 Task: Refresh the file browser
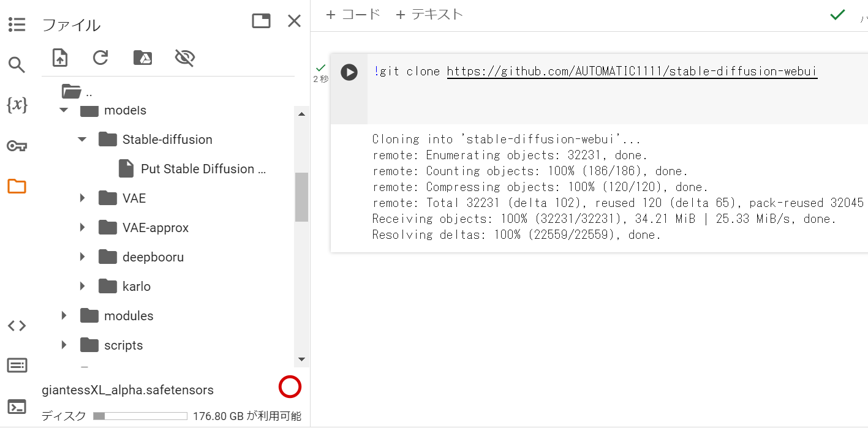(100, 58)
